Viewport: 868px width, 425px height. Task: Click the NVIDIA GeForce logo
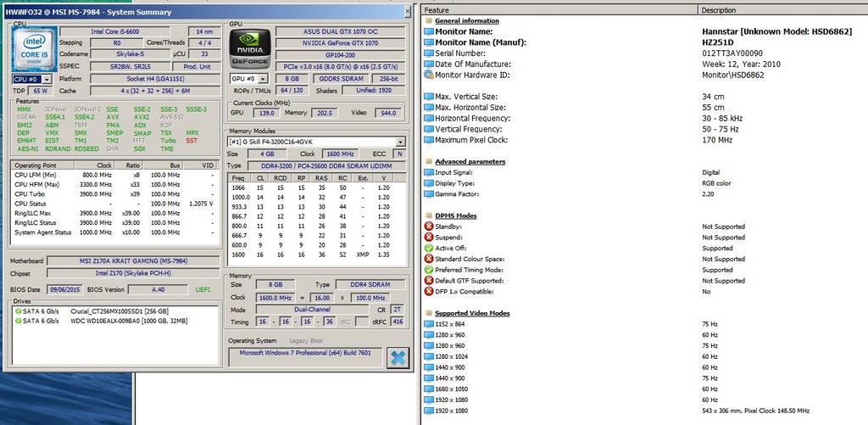[250, 48]
